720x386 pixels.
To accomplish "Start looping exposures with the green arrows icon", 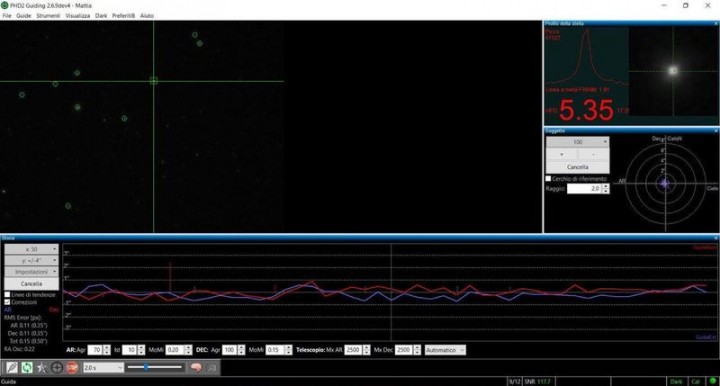I will [27, 367].
